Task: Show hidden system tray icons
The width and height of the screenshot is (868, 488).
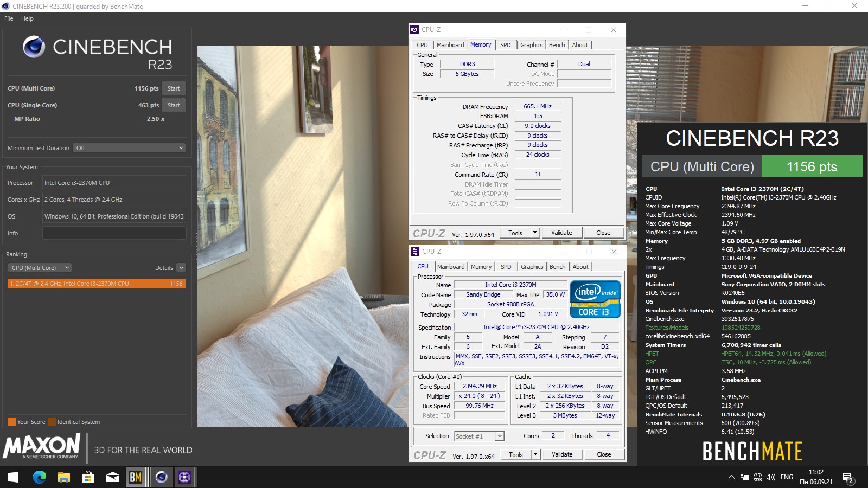Action: (x=731, y=477)
